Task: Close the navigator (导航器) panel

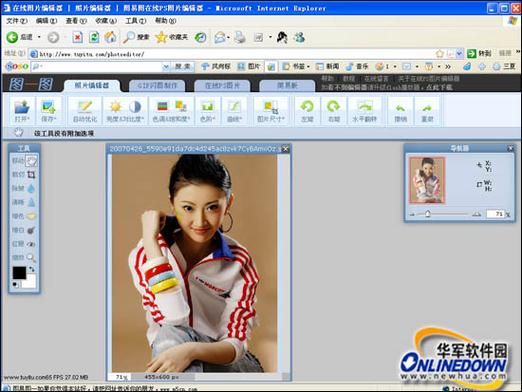Action: tap(510, 148)
